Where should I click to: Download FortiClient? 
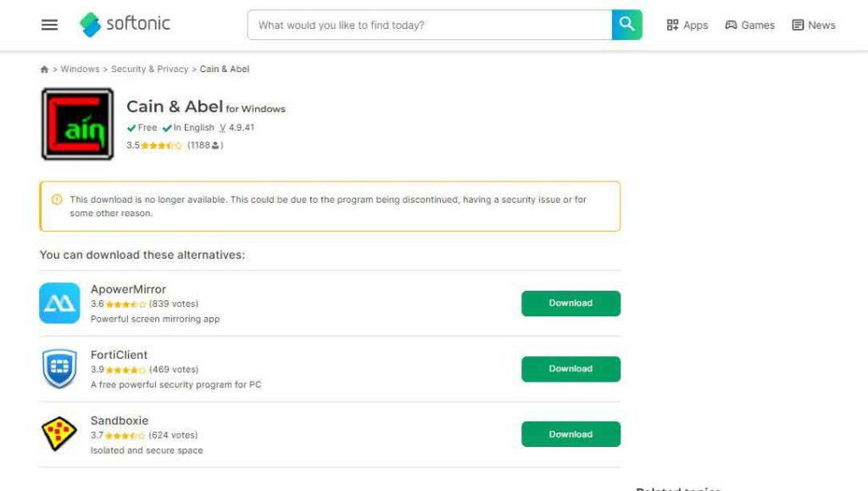[570, 369]
